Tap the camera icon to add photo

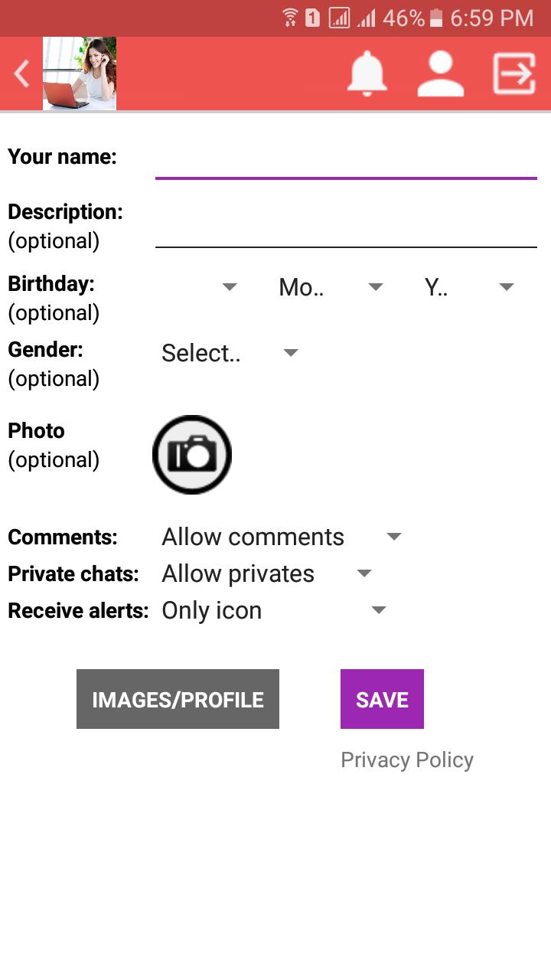pos(192,455)
